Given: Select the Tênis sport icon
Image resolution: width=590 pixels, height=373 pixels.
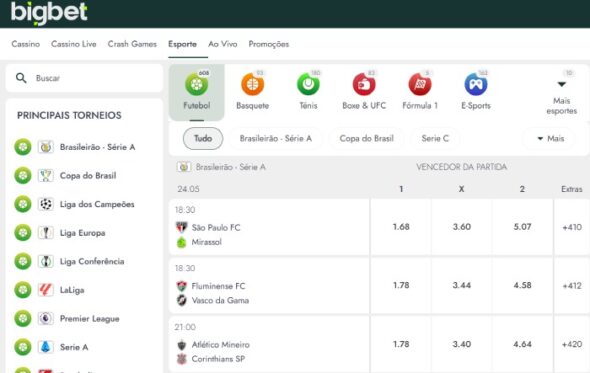Looking at the screenshot, I should 308,84.
